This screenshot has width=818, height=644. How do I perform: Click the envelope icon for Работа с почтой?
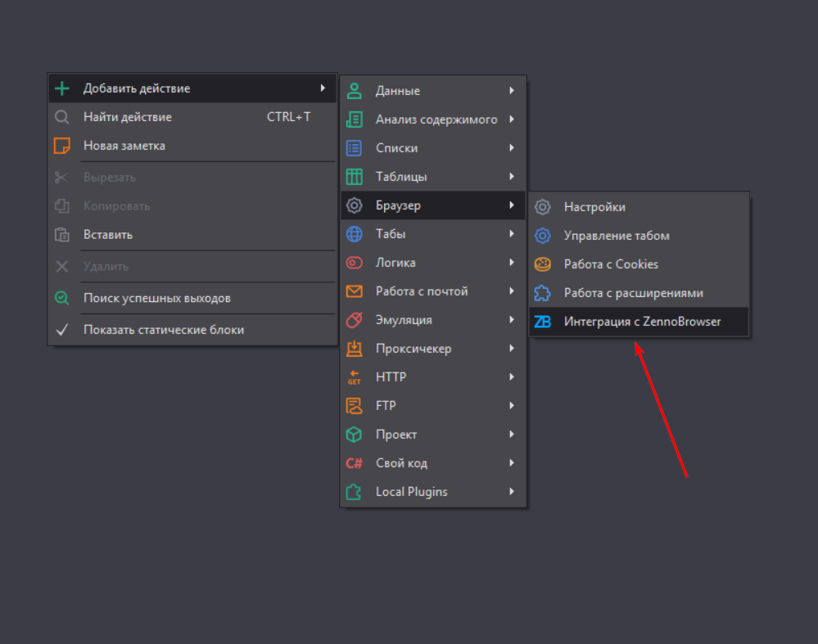[354, 291]
